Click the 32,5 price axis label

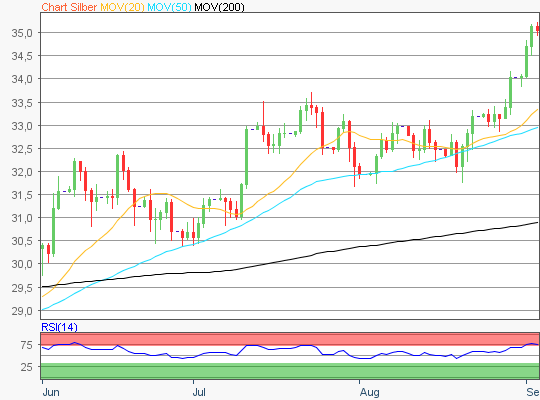coord(22,149)
